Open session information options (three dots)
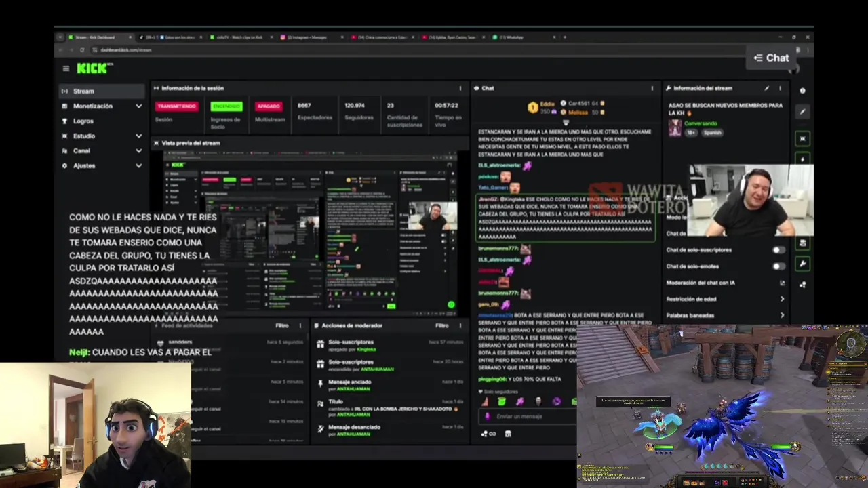The image size is (868, 488). pos(460,88)
